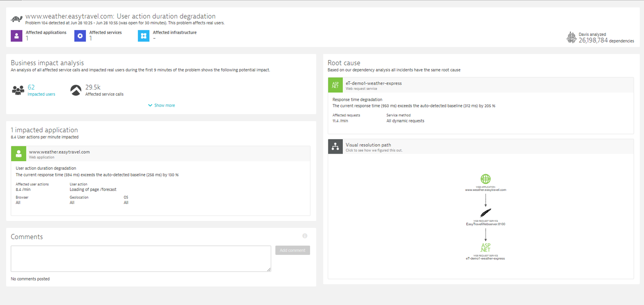Click the blue Affected services gear icon
This screenshot has height=305, width=644.
click(x=80, y=36)
